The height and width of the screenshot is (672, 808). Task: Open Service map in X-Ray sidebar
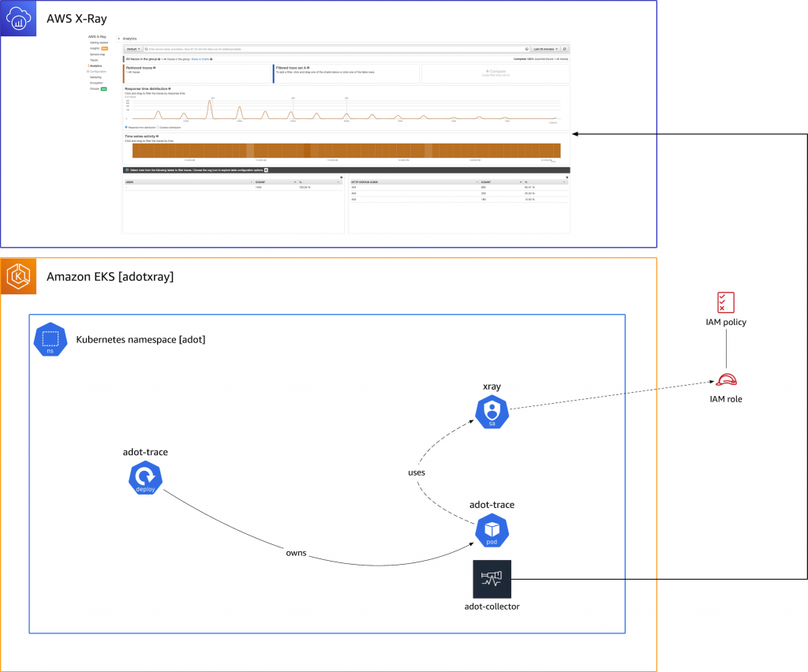[x=97, y=54]
